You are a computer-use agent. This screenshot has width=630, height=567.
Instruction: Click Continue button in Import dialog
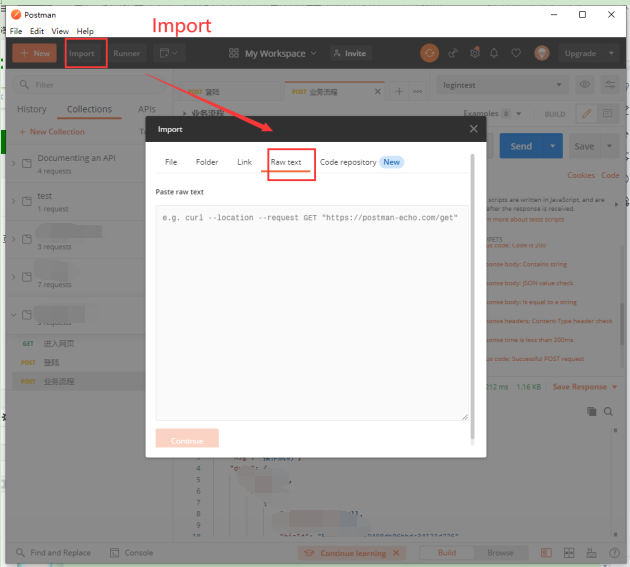pyautogui.click(x=187, y=439)
